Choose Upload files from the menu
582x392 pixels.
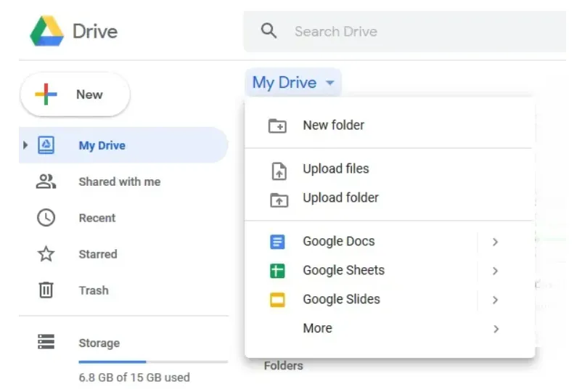click(x=390, y=169)
